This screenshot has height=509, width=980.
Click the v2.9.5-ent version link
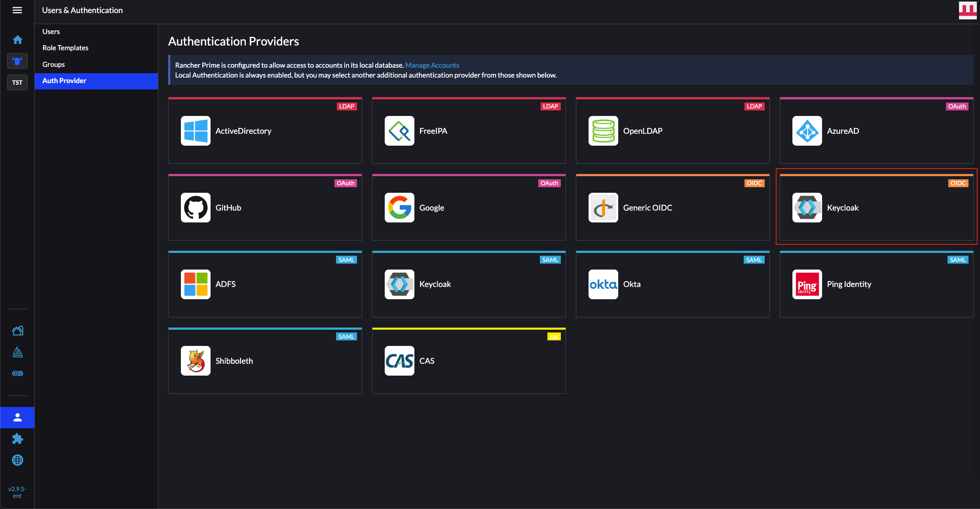[x=17, y=492]
